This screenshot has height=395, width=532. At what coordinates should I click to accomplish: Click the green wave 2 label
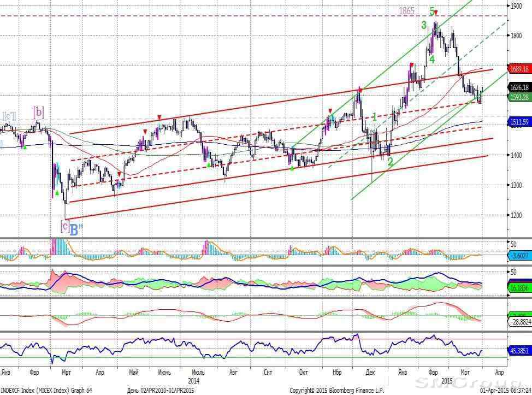[x=391, y=162]
